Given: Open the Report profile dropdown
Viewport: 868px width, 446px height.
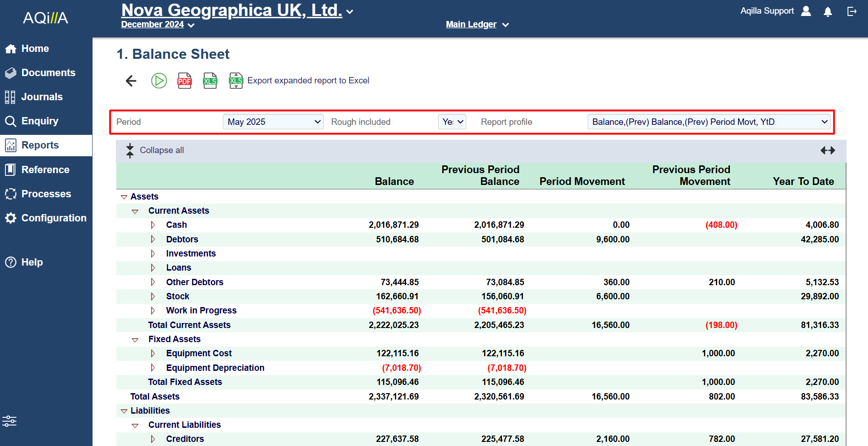Looking at the screenshot, I should tap(709, 122).
